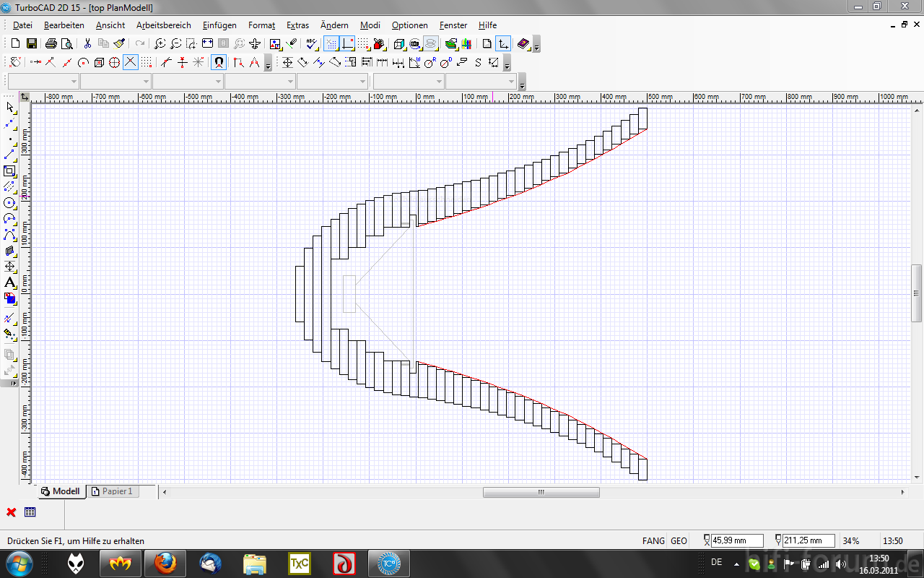This screenshot has height=578, width=924.
Task: Click the Save disk icon in toolbar
Action: [x=32, y=44]
